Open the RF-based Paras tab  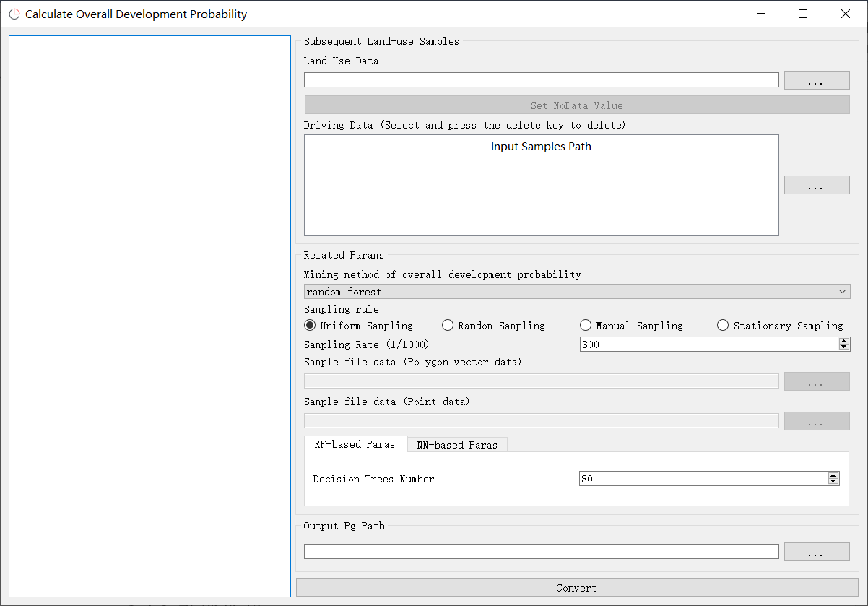[x=355, y=444]
